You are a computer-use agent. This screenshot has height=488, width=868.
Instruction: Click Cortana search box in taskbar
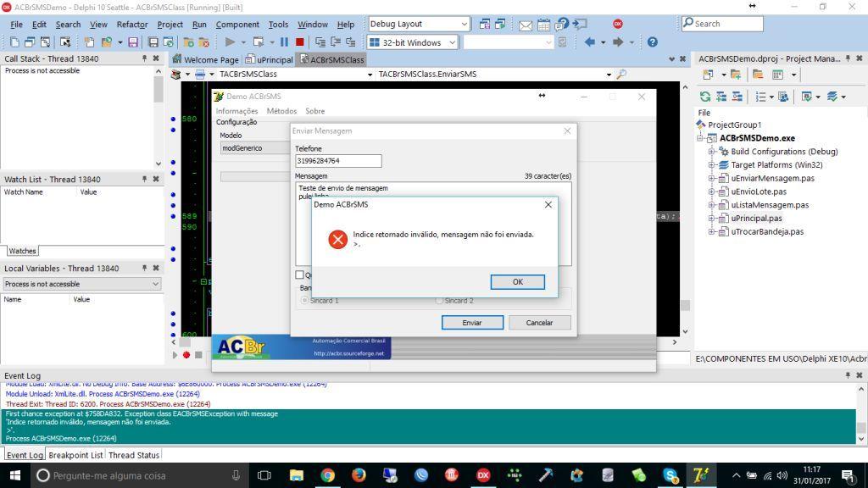(138, 475)
